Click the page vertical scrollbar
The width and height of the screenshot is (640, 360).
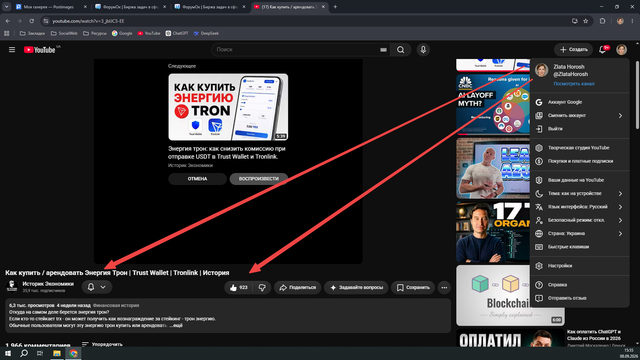(638, 96)
